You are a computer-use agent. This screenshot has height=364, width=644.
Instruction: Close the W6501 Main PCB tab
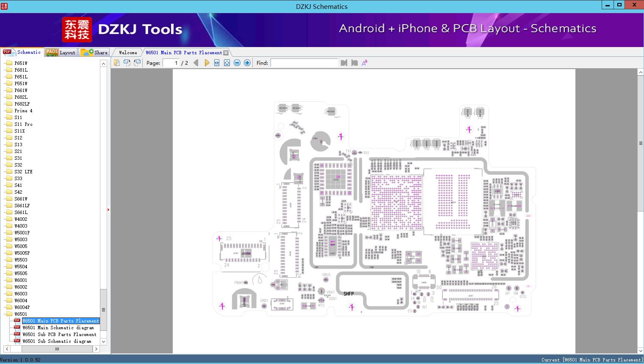[226, 53]
